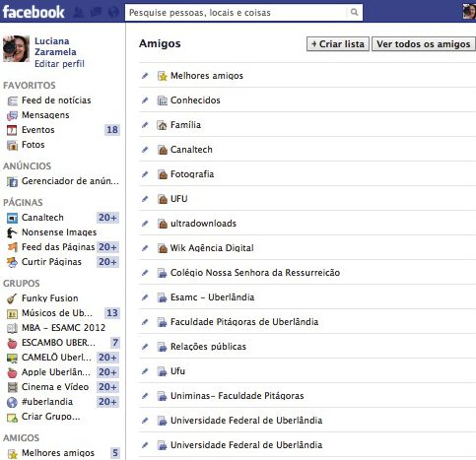Image resolution: width=476 pixels, height=460 pixels.
Task: Open messages icon in top bar
Action: click(x=96, y=12)
